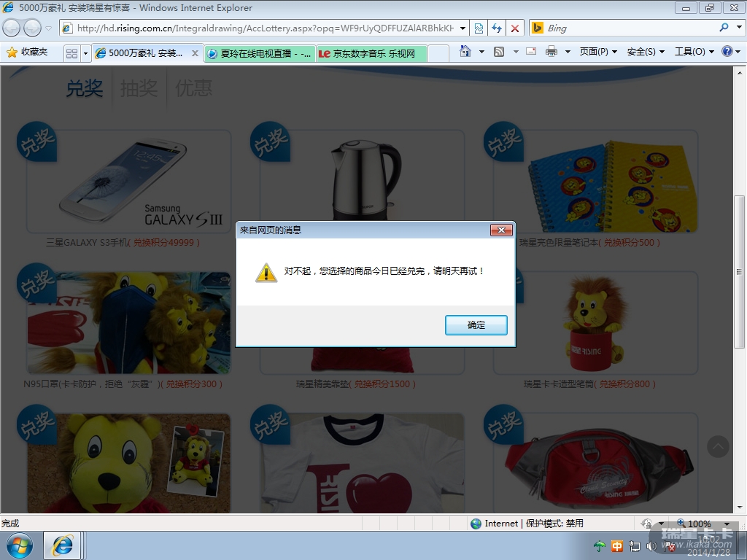Expand the address bar history dropdown

pyautogui.click(x=462, y=28)
